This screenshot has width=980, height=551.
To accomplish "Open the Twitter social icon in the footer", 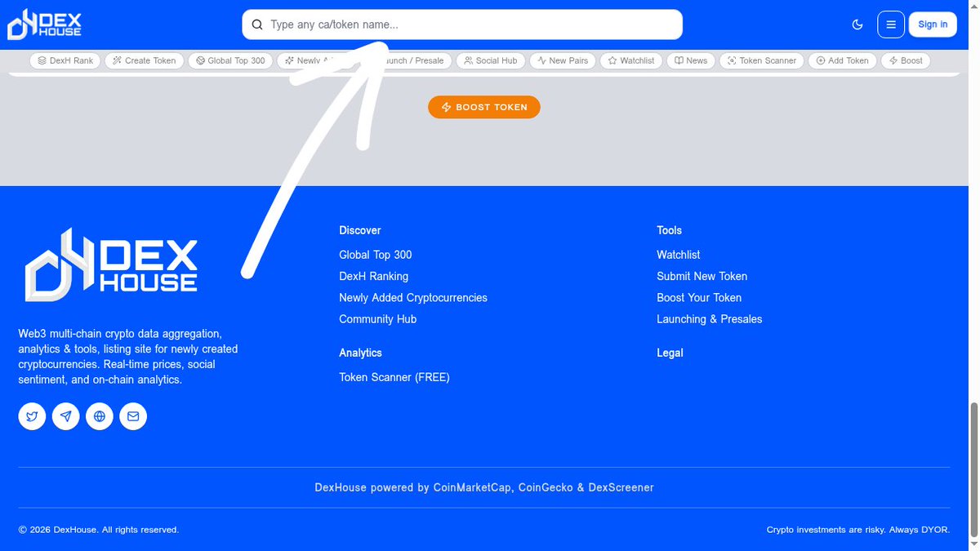I will point(32,416).
